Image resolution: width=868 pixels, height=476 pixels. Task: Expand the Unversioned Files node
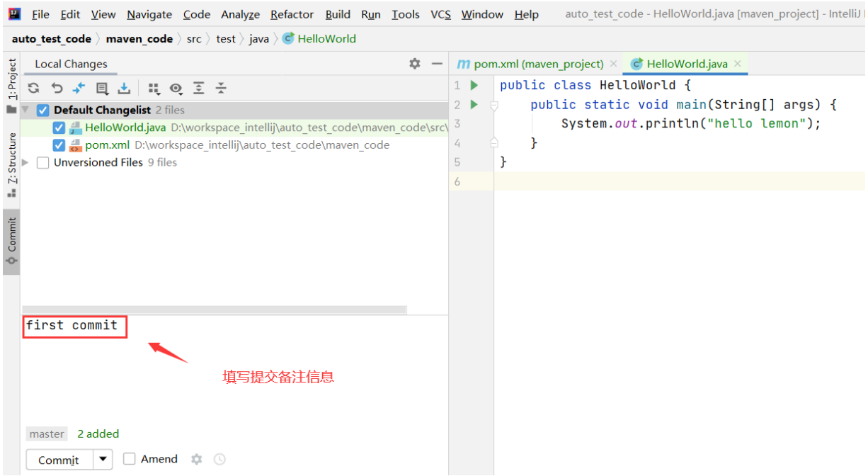click(26, 162)
